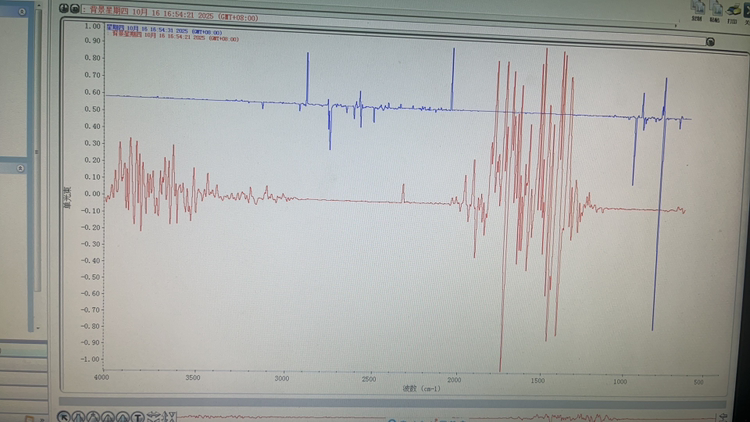Select the spectral cursor tool, third palette icon
750x422 pixels.
pyautogui.click(x=93, y=417)
